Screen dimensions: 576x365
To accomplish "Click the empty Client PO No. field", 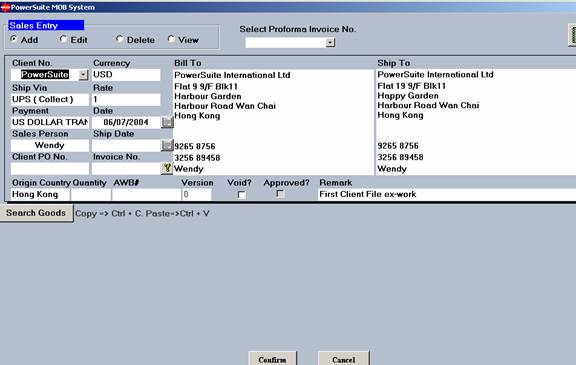I will point(50,169).
